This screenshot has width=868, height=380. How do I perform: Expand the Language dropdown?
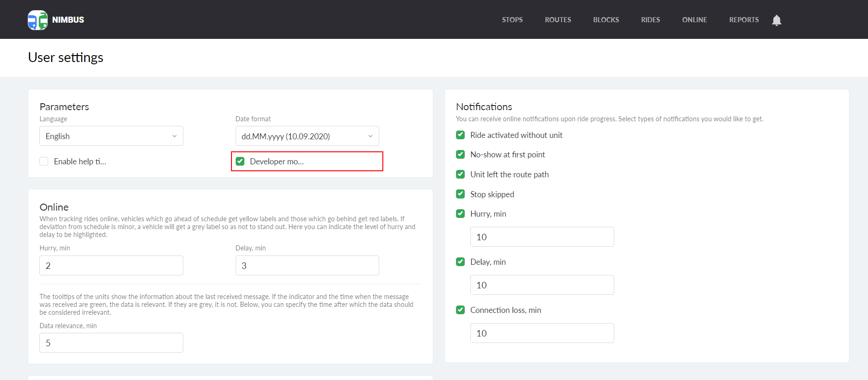click(x=111, y=136)
